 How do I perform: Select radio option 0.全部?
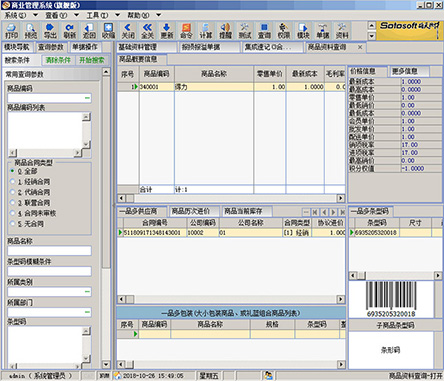tap(13, 171)
